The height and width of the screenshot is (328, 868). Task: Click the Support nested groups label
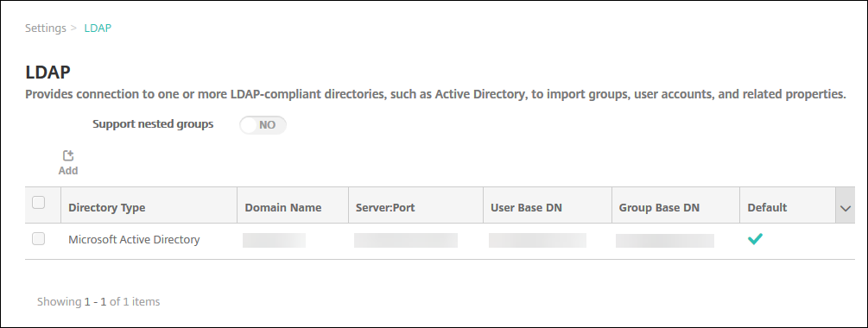click(x=153, y=124)
